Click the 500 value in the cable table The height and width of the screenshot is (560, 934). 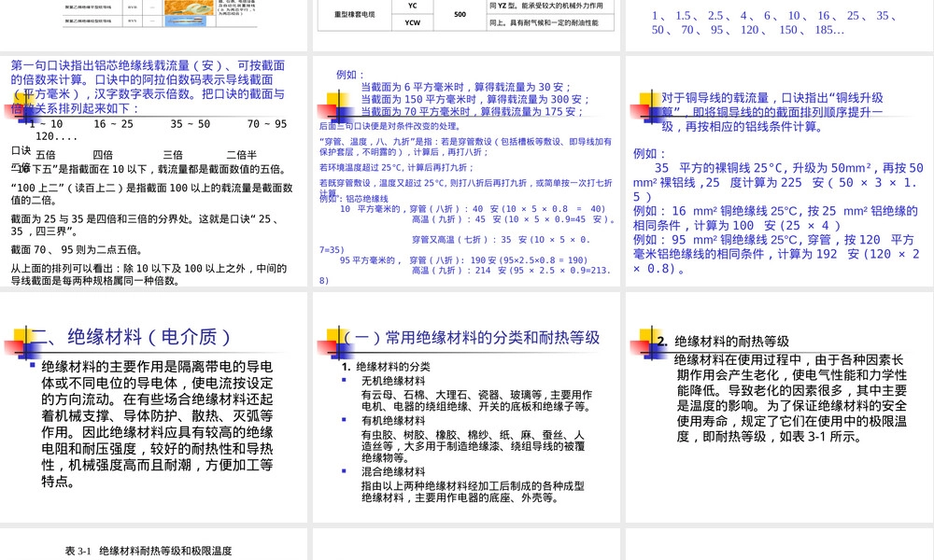click(460, 14)
